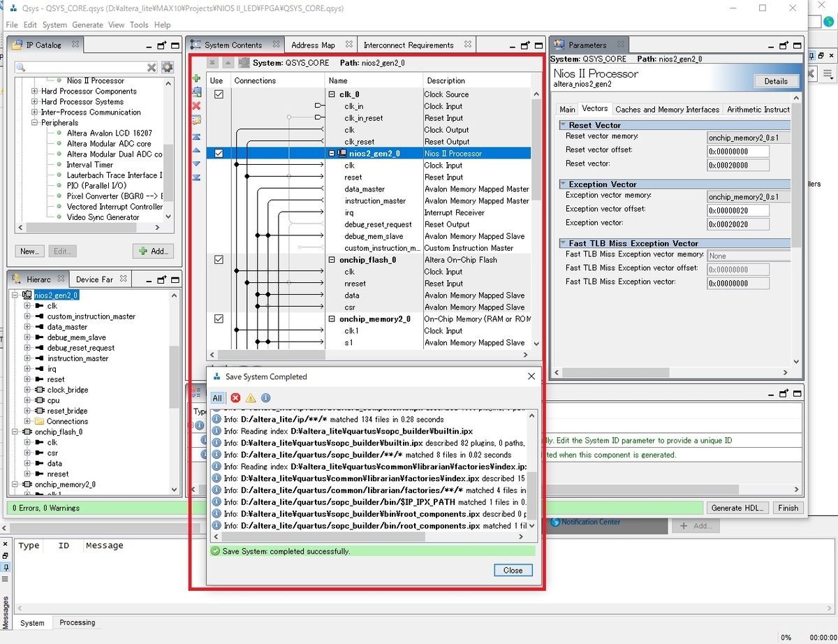
Task: Switch to the Address Map tab
Action: (x=313, y=45)
